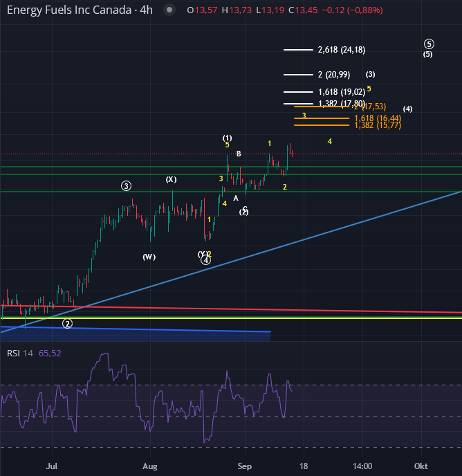The height and width of the screenshot is (476, 462).
Task: Click the circled 4 wave marker
Action: [205, 260]
